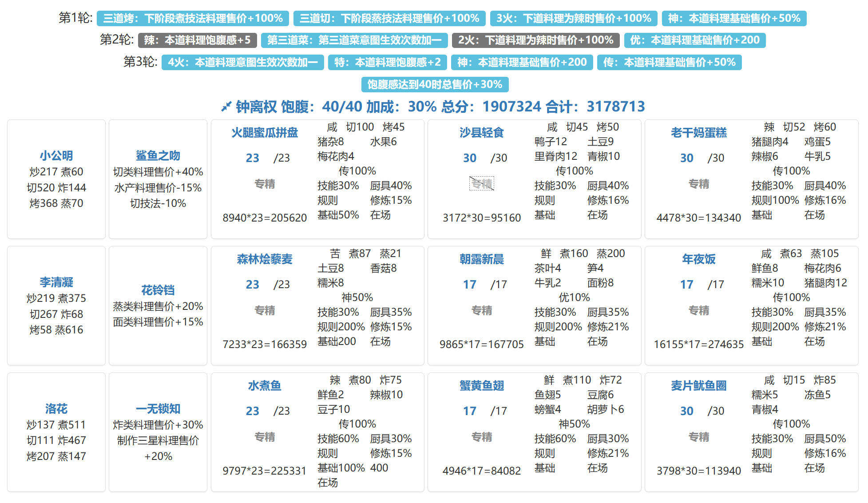The width and height of the screenshot is (868, 503).
Task: Select recipe 老干妈蛋糕
Action: 698,132
